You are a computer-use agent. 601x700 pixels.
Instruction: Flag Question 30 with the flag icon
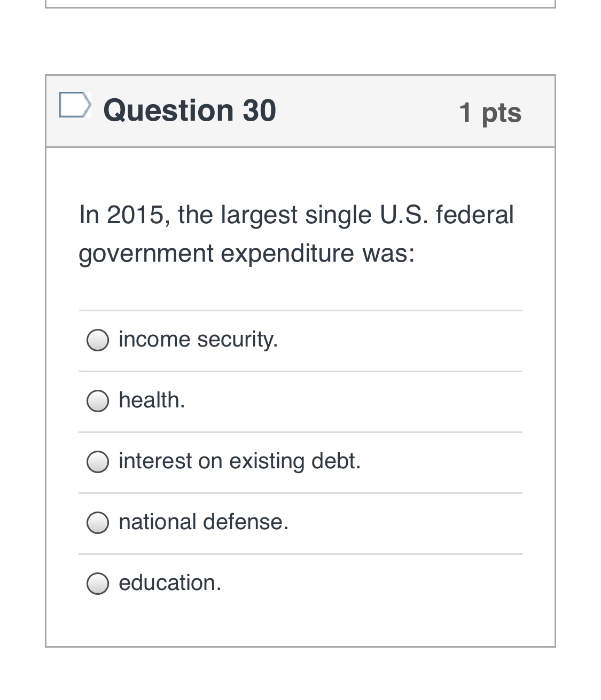point(75,105)
